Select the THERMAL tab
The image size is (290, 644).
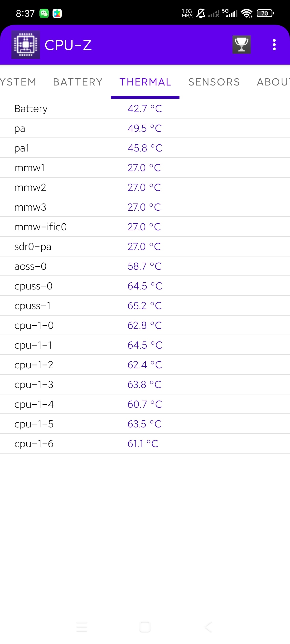[x=145, y=82]
